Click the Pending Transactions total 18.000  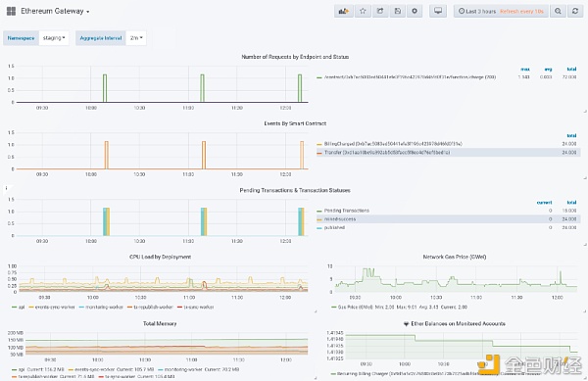[569, 211]
